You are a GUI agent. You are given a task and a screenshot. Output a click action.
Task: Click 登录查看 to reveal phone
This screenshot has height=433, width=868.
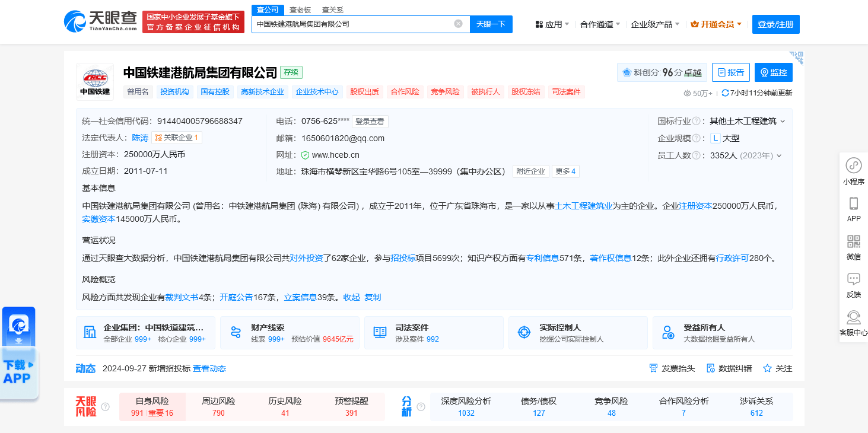coord(370,121)
